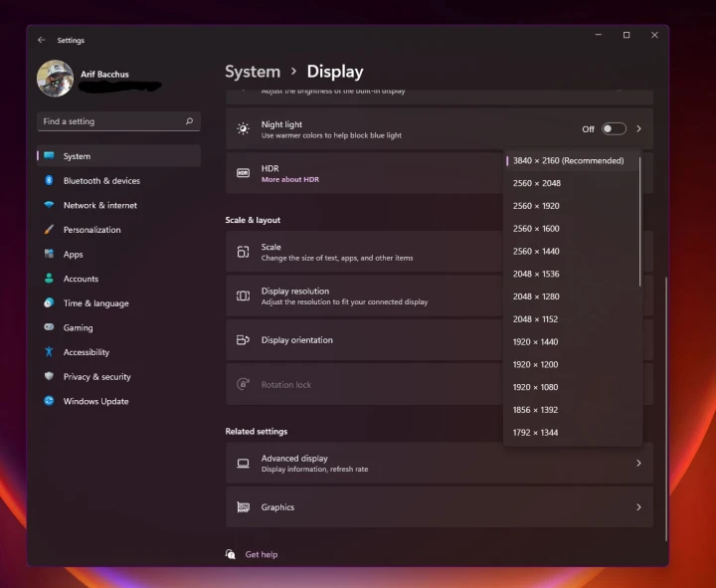Click the search magnifier icon

[189, 121]
